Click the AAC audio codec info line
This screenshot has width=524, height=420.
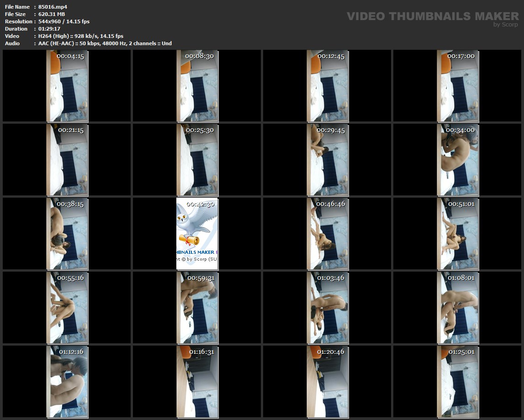(105, 43)
